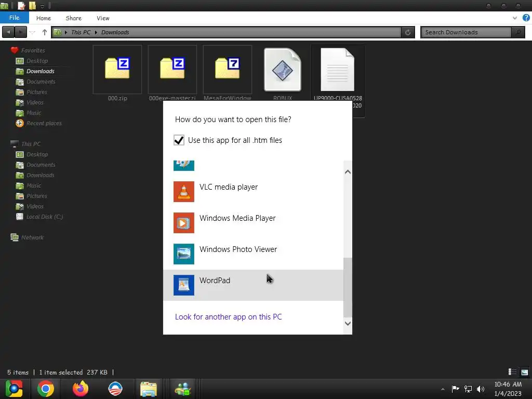Select Windows Media Player app icon
The height and width of the screenshot is (399, 532).
[183, 222]
